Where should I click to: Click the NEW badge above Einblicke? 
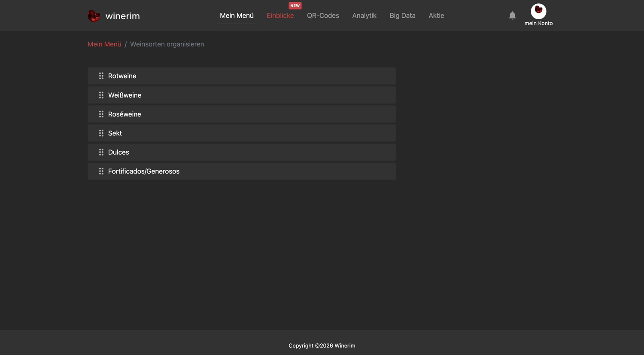tap(295, 6)
